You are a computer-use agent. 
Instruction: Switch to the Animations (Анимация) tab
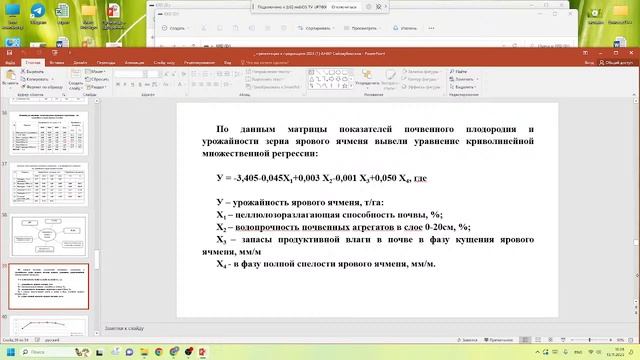point(134,63)
